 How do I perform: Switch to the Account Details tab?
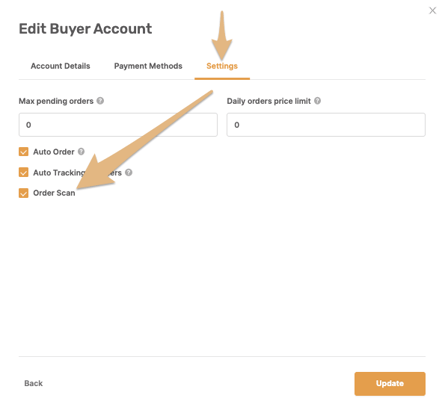[60, 66]
